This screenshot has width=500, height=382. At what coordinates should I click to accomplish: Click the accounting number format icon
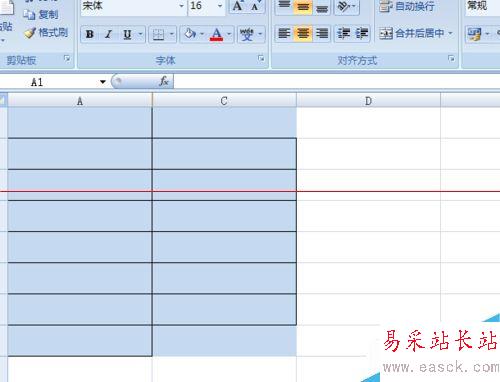pyautogui.click(x=475, y=34)
